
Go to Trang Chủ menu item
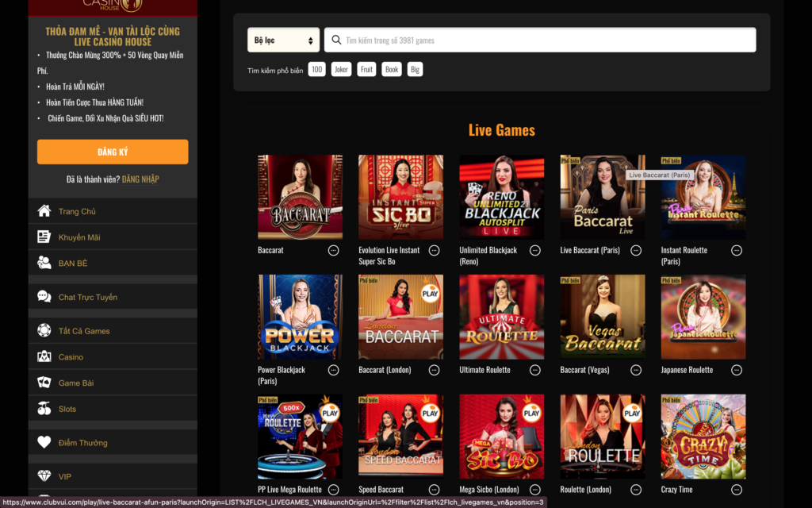pyautogui.click(x=113, y=211)
